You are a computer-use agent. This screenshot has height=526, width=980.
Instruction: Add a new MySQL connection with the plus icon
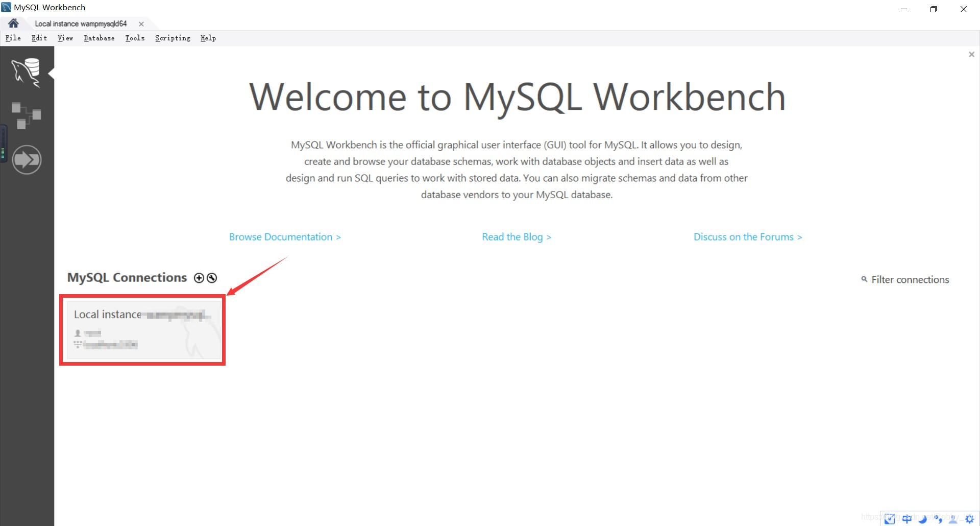click(x=199, y=278)
